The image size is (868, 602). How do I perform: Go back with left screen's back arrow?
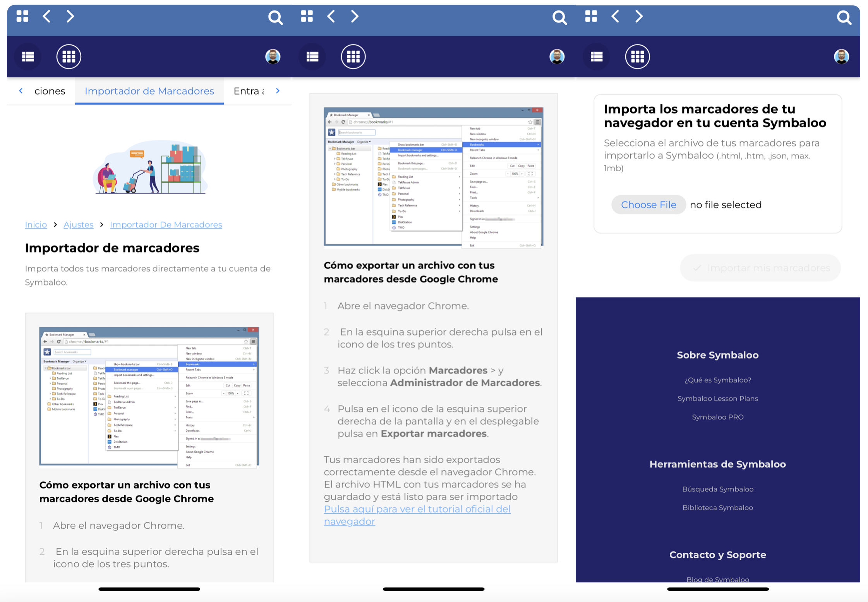pyautogui.click(x=46, y=16)
